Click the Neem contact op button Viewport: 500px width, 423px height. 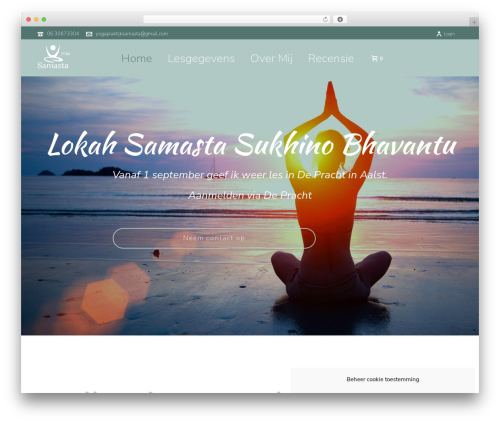pos(214,238)
